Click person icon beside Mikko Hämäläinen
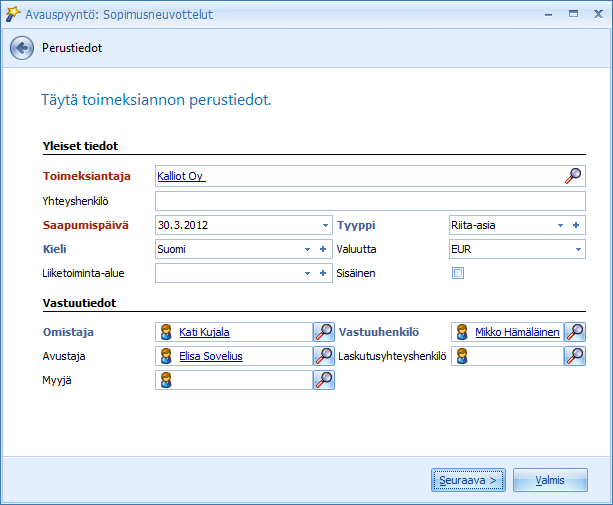 462,332
